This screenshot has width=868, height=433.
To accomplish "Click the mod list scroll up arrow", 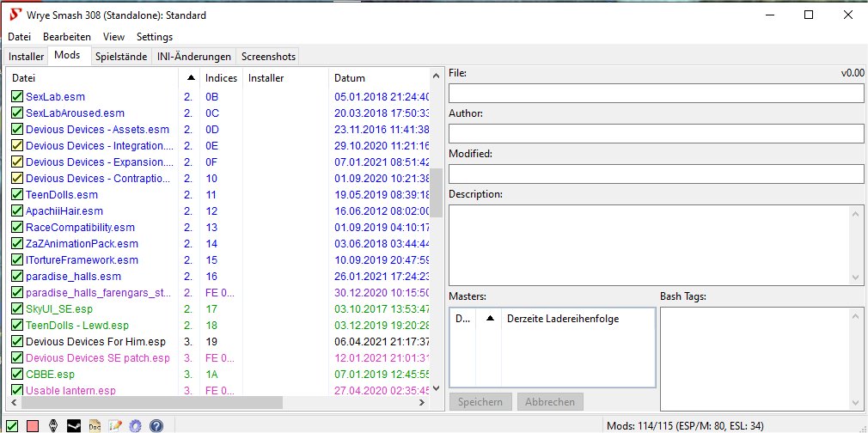I will (x=437, y=76).
